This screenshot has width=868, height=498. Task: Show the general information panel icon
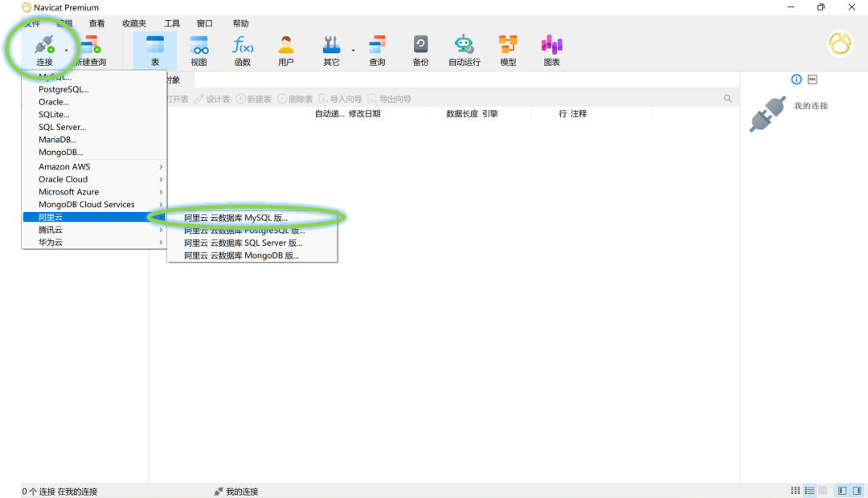click(796, 80)
